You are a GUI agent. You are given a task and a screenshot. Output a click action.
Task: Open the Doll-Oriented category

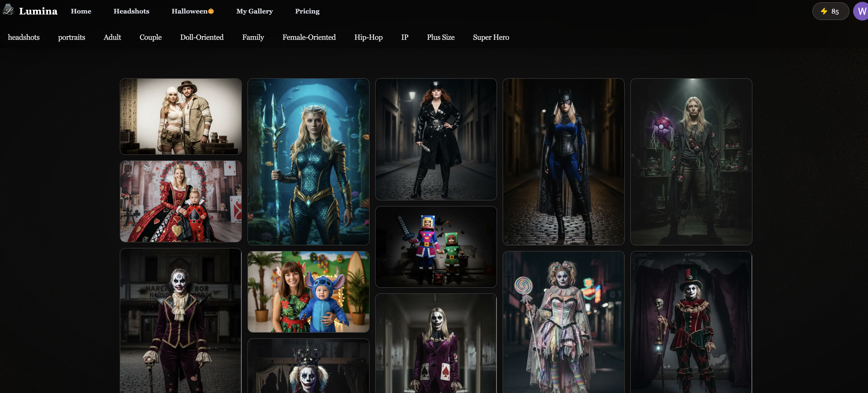tap(202, 37)
